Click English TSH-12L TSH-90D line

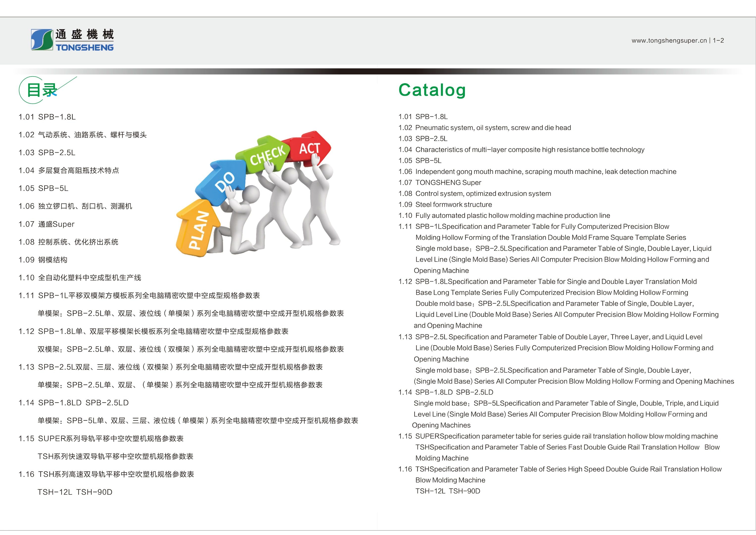448,491
